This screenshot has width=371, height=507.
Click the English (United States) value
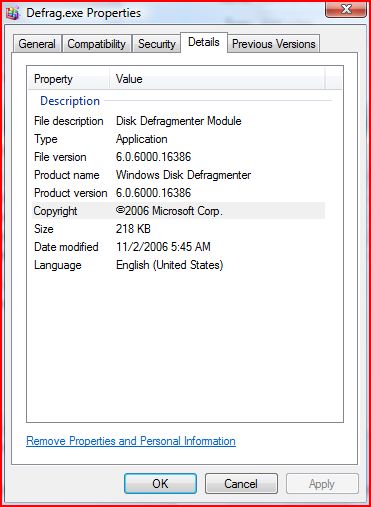(x=170, y=265)
